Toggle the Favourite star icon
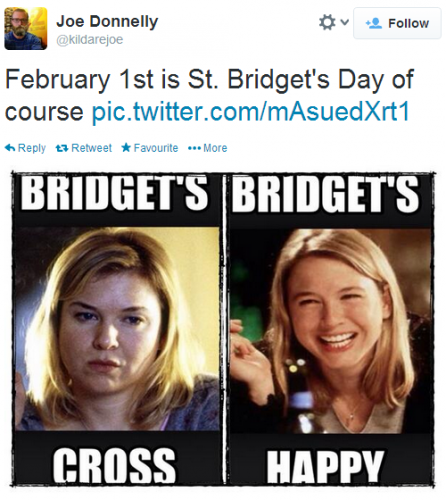Screen dimensions: 446x500 126,147
